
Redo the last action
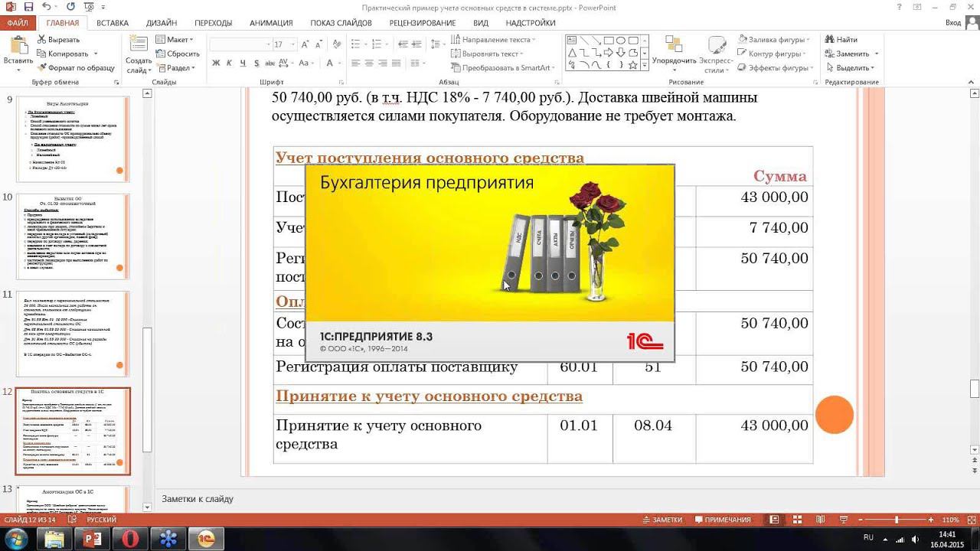pos(70,6)
